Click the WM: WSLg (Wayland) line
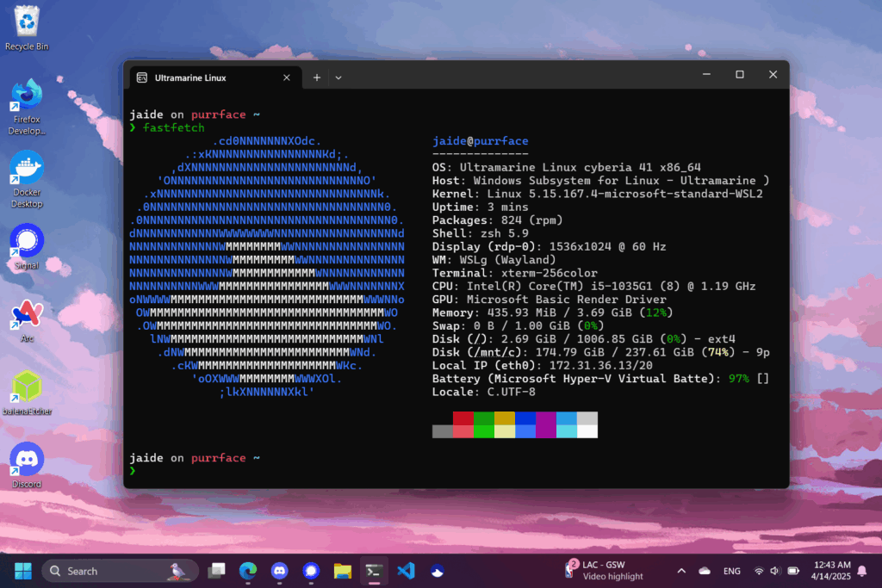Screen dimensions: 882x588 (494, 260)
